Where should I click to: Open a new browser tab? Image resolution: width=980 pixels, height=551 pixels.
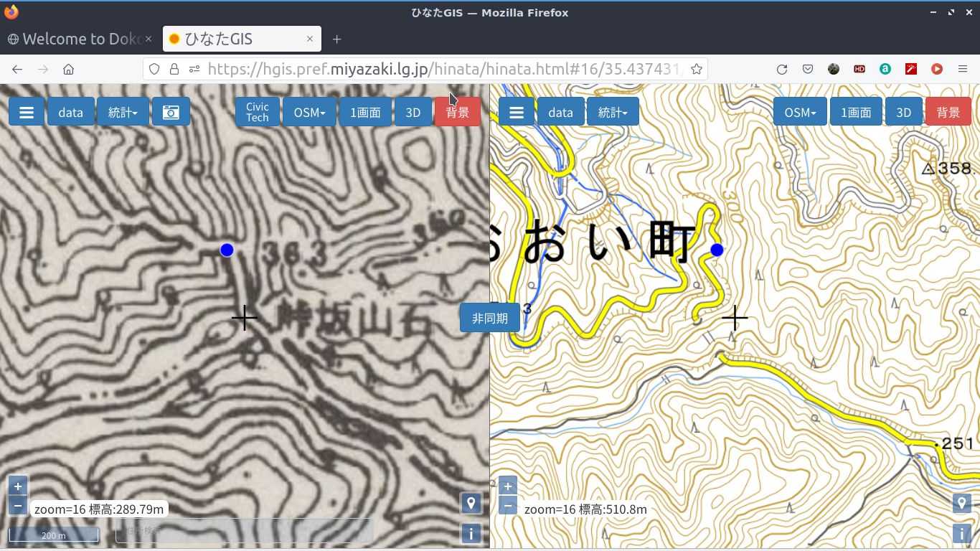(x=336, y=39)
